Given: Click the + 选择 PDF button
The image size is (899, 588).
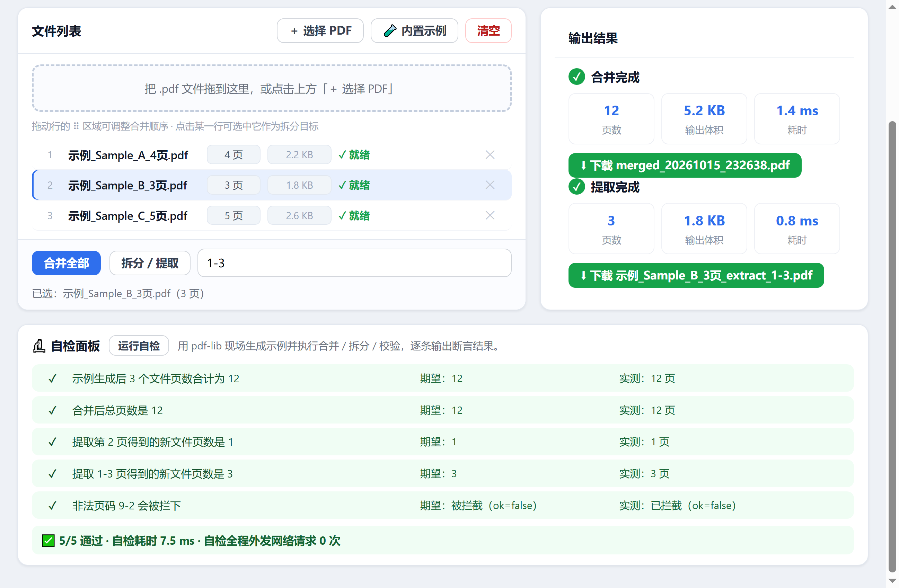Looking at the screenshot, I should click(320, 30).
